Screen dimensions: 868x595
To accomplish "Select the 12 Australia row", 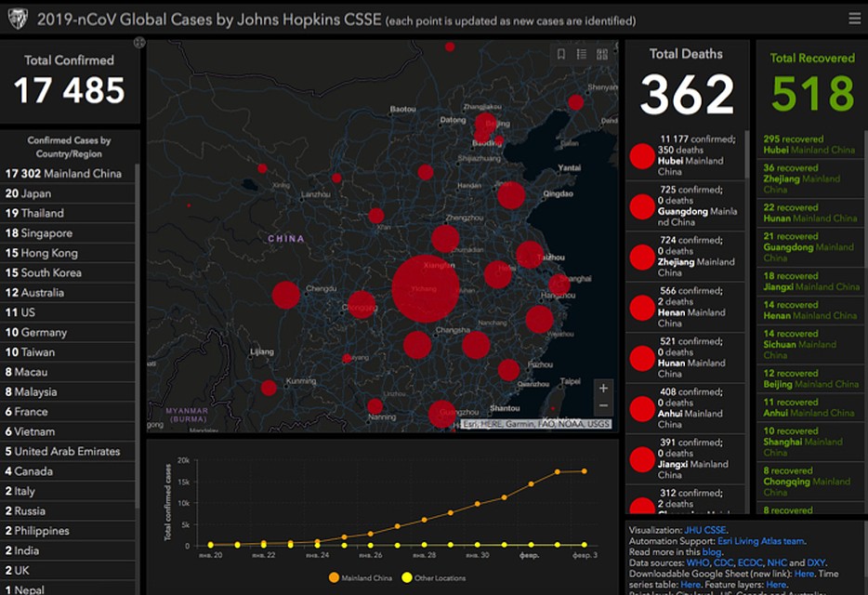I will pyautogui.click(x=68, y=293).
